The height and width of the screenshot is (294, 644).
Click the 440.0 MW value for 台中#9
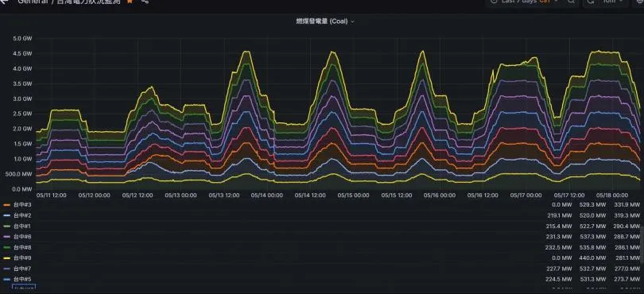coord(593,258)
